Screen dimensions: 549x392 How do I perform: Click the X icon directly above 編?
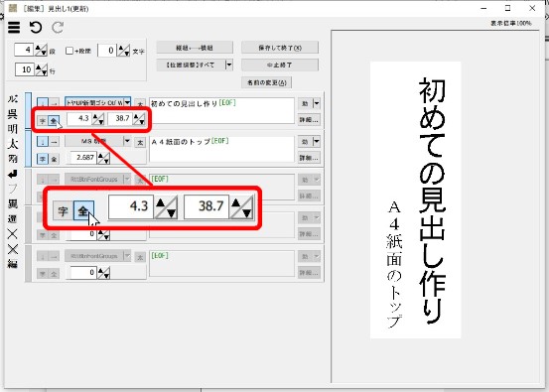click(x=13, y=249)
